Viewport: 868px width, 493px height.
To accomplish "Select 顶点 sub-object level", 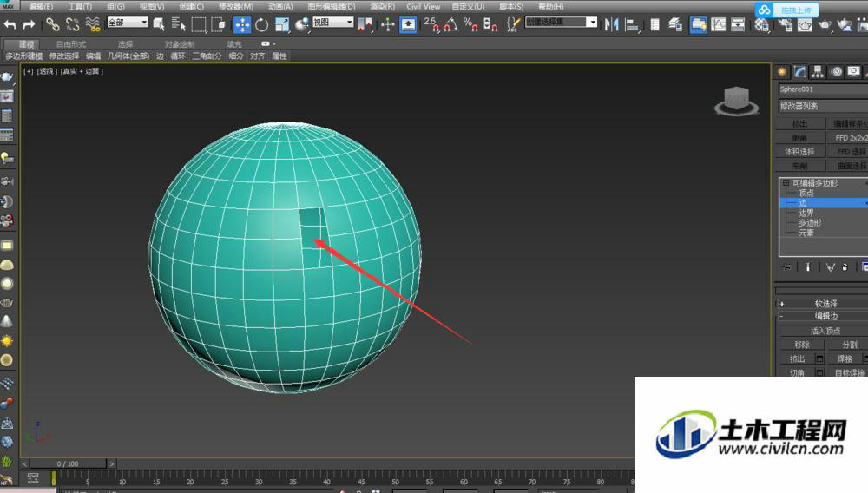I will [806, 193].
